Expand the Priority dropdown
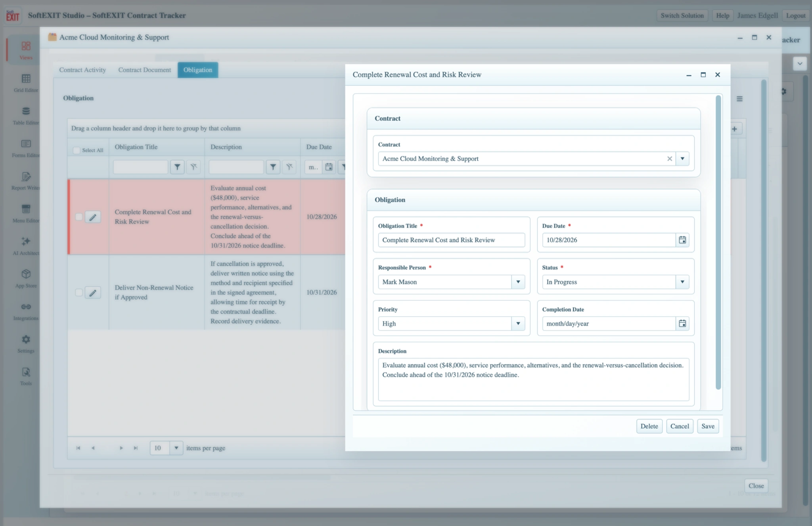This screenshot has width=812, height=526. point(518,323)
